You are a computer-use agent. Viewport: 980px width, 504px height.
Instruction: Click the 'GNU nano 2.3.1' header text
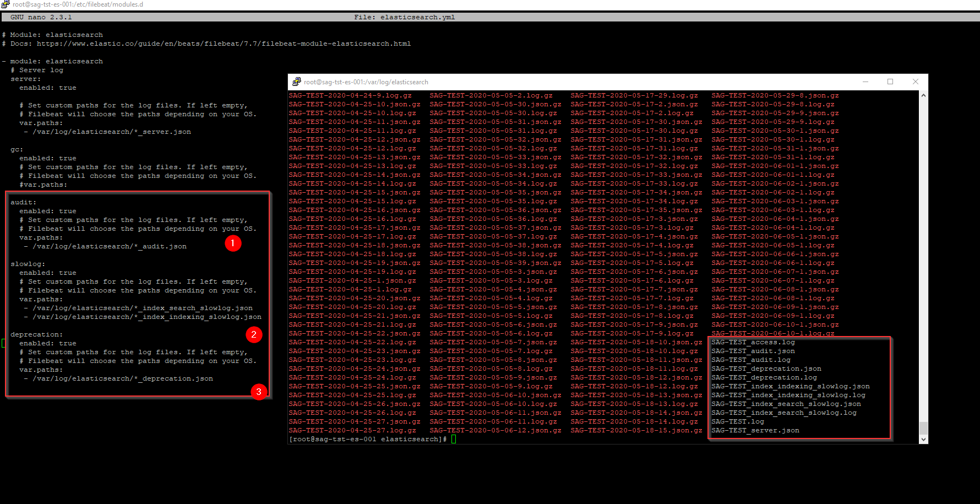click(x=41, y=17)
